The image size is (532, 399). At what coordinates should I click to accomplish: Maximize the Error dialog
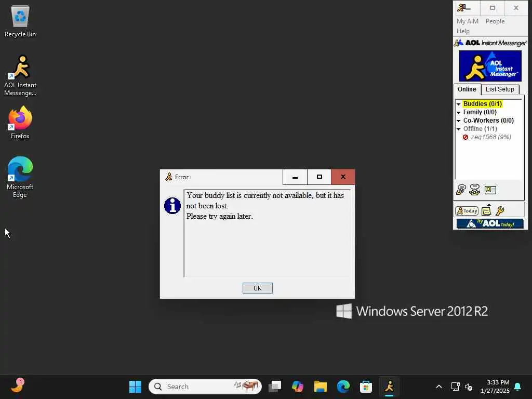[320, 177]
